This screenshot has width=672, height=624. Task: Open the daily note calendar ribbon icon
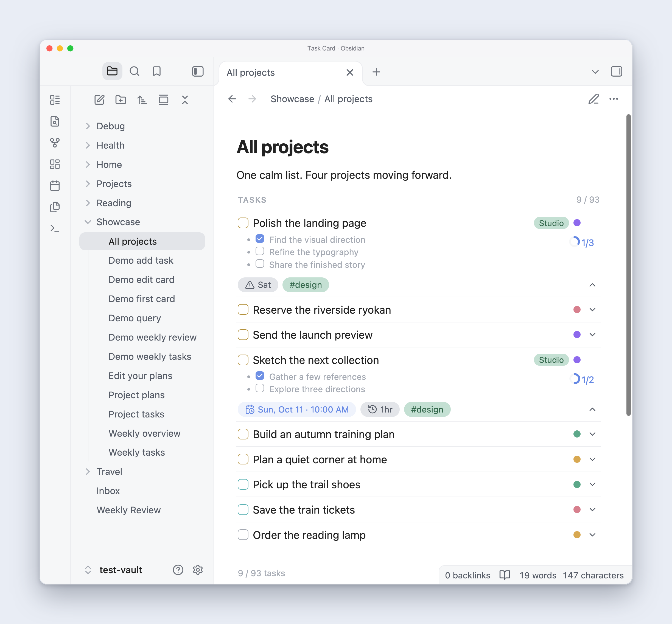(55, 185)
